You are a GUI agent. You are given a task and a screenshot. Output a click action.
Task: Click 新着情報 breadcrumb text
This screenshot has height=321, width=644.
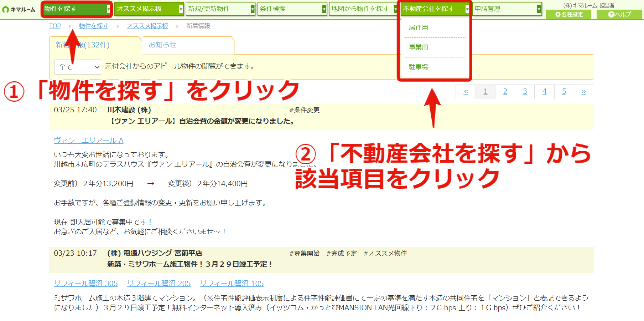[x=198, y=26]
